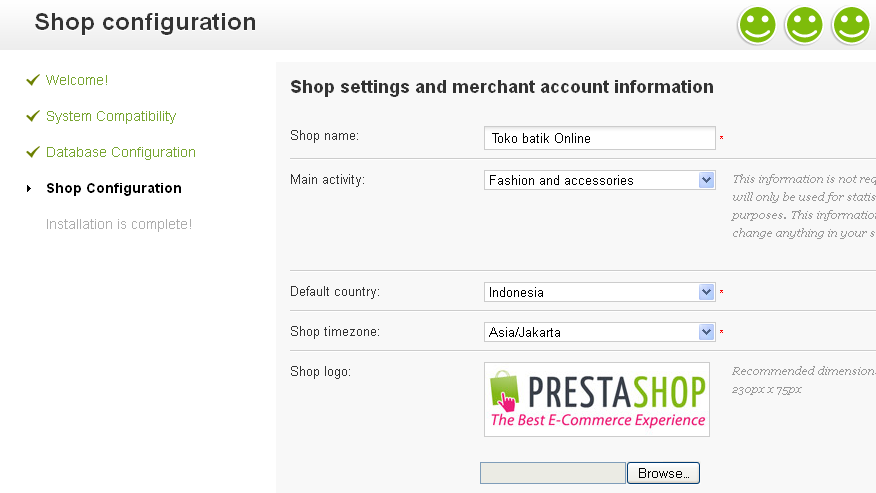Click Installation is complete step

119,224
